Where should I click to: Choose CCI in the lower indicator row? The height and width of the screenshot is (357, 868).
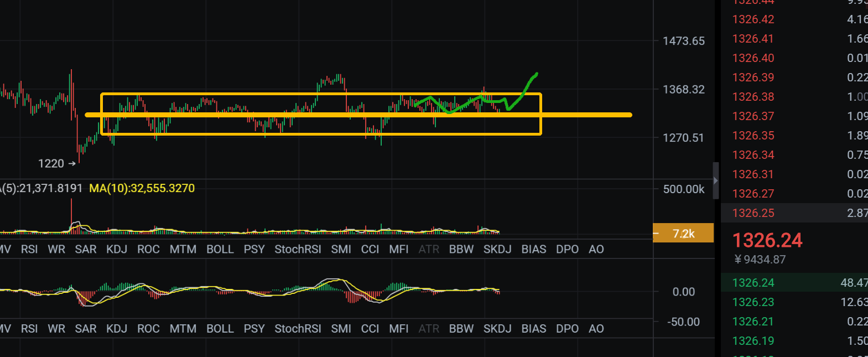370,329
